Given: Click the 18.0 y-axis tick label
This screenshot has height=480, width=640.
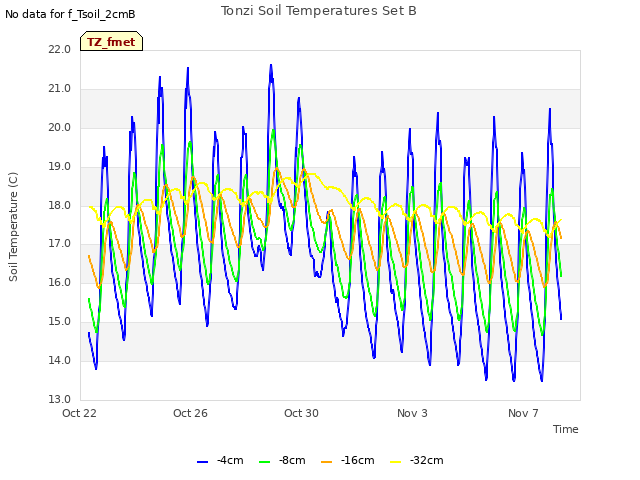Looking at the screenshot, I should coord(60,205).
